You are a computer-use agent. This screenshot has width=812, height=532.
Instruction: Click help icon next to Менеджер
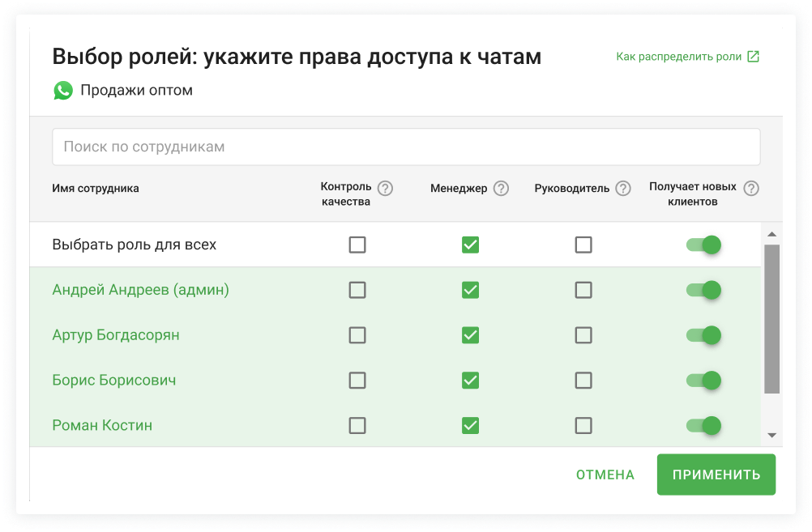click(x=501, y=189)
